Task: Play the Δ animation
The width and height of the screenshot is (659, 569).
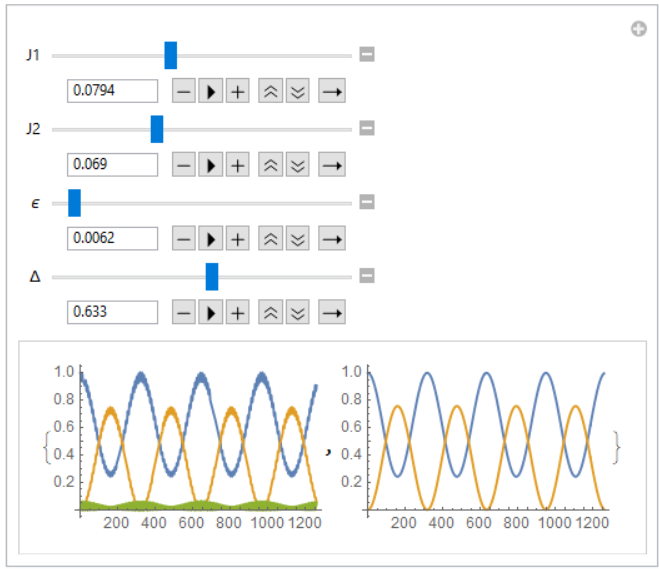Action: click(x=211, y=312)
